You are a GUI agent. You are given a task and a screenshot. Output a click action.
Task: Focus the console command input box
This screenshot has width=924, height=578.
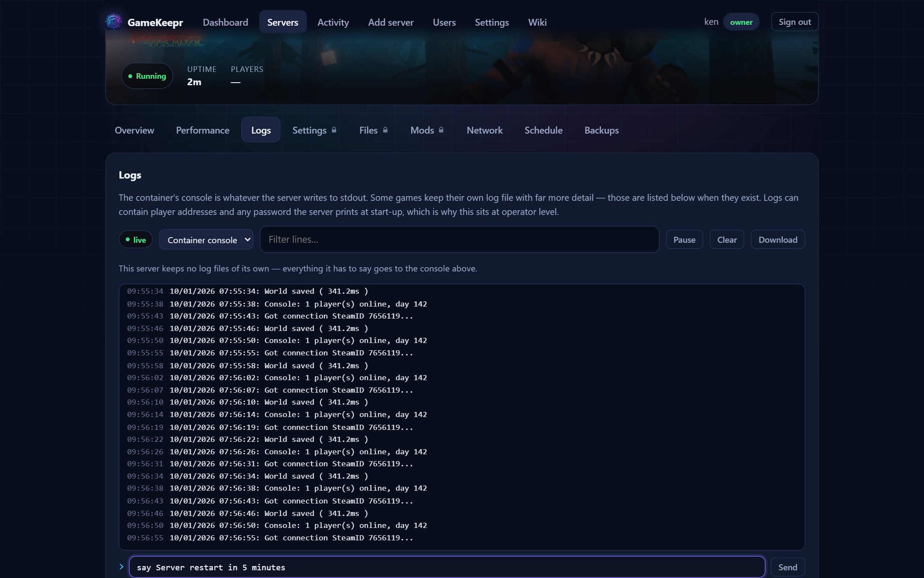(x=447, y=567)
